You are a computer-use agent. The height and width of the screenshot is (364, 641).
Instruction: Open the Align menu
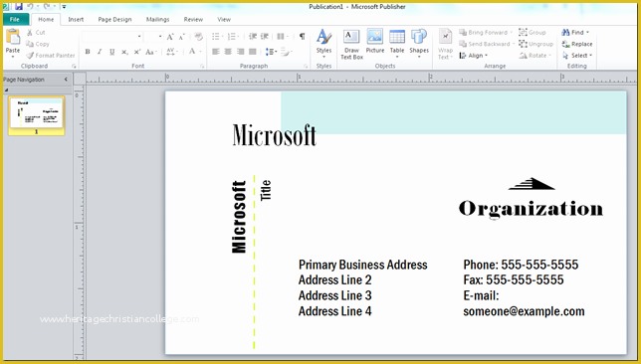pos(474,55)
